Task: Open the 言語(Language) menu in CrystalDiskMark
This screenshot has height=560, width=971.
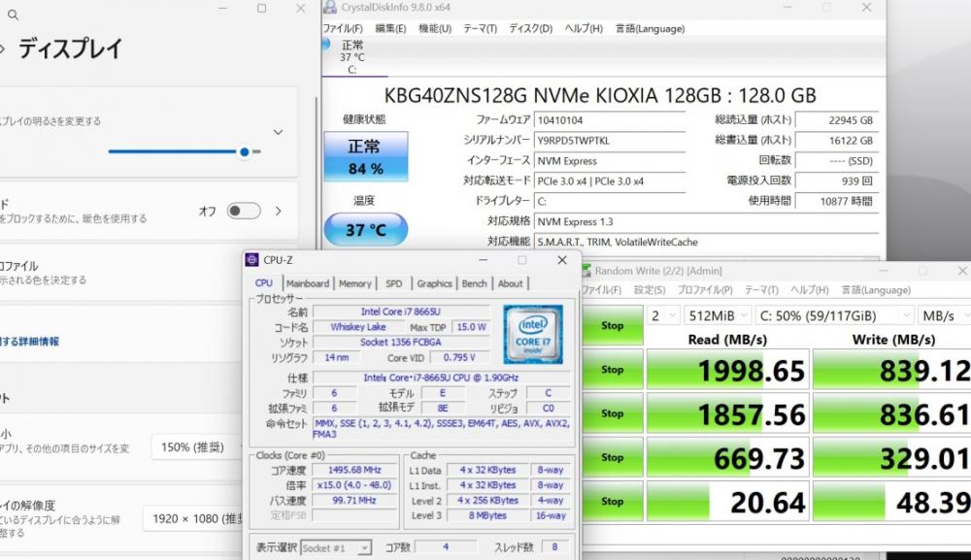Action: (876, 289)
